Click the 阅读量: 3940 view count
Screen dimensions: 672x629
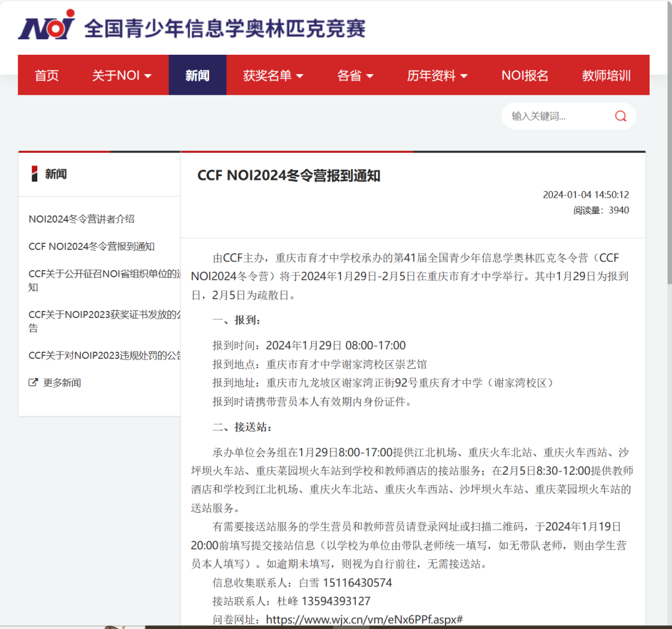(x=601, y=210)
